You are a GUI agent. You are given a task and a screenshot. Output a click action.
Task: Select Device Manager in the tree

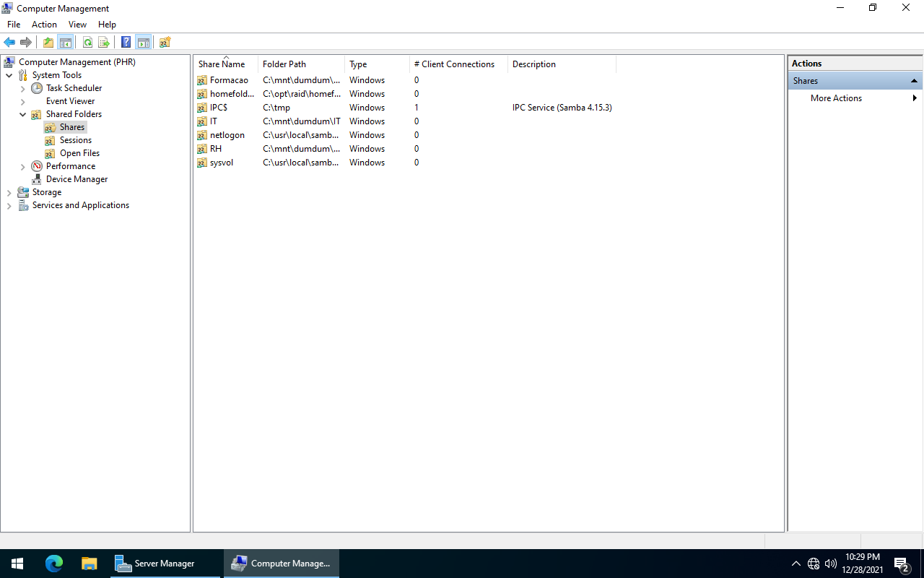pos(77,179)
